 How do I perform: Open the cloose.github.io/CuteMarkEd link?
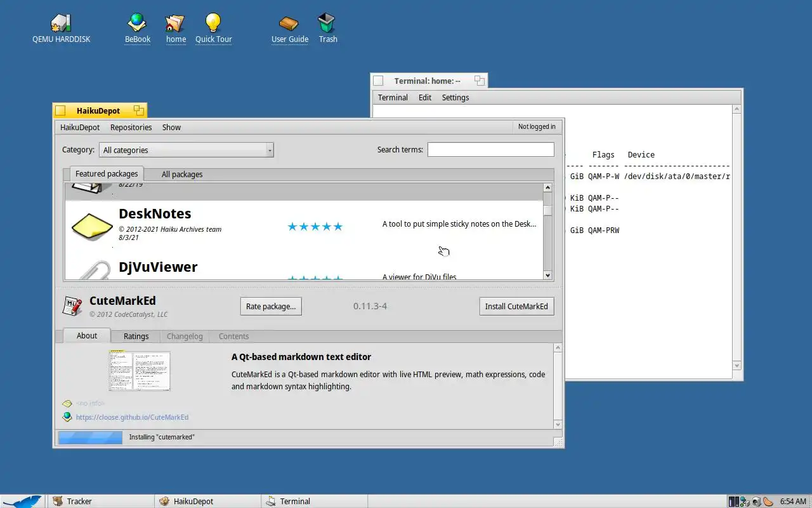pyautogui.click(x=132, y=417)
